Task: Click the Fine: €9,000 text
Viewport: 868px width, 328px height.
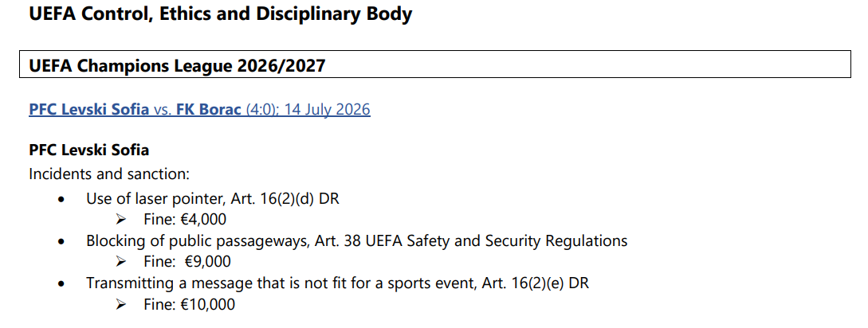Action: pyautogui.click(x=187, y=262)
